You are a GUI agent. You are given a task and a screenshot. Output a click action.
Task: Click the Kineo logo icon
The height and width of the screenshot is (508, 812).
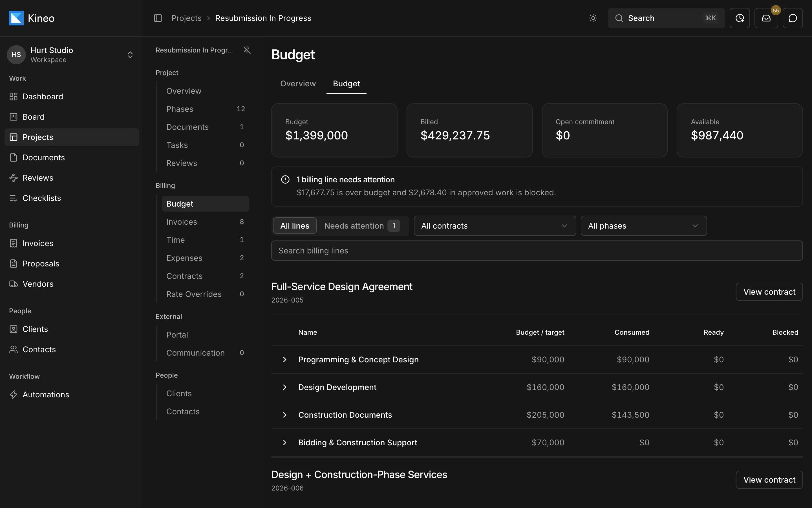[x=16, y=18]
